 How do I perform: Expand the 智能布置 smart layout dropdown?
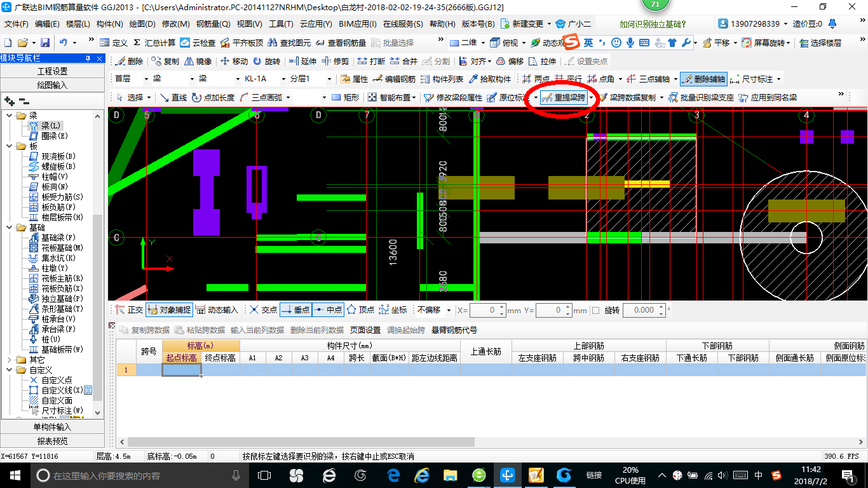414,98
